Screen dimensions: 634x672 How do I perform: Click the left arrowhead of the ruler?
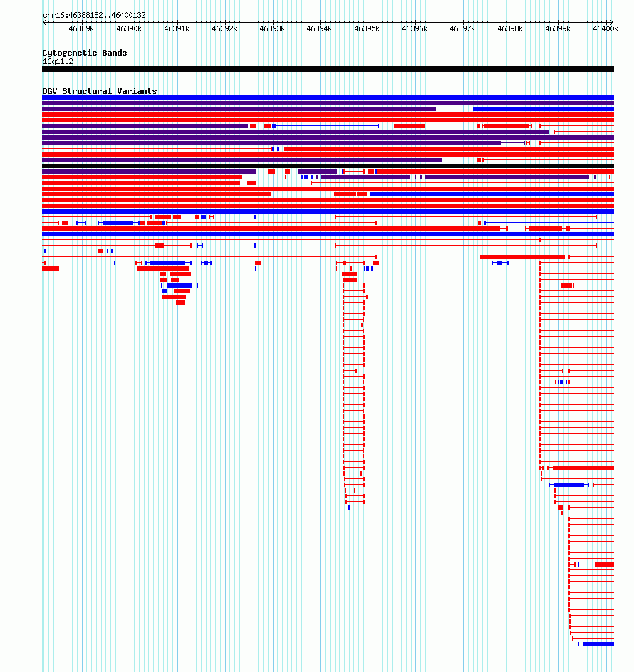point(44,22)
